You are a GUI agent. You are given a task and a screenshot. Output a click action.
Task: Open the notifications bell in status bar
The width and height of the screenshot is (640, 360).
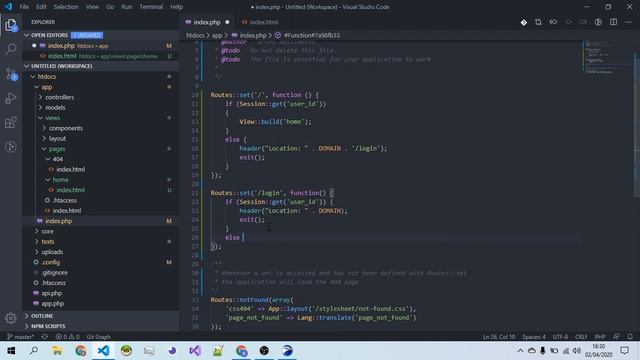click(x=630, y=337)
